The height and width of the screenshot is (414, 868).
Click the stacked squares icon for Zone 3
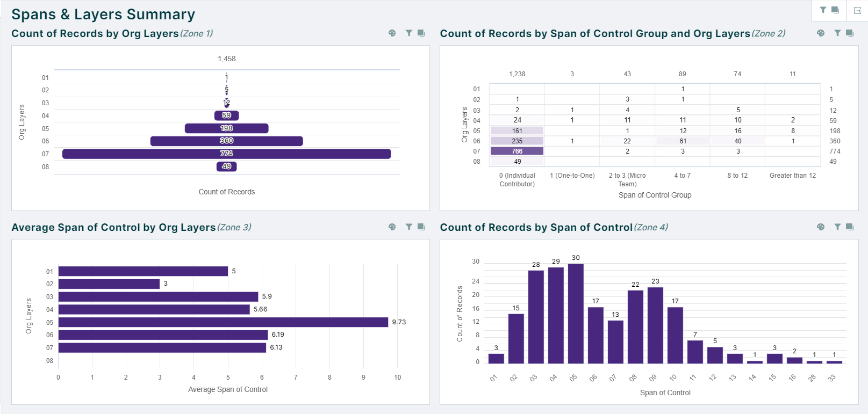[421, 227]
